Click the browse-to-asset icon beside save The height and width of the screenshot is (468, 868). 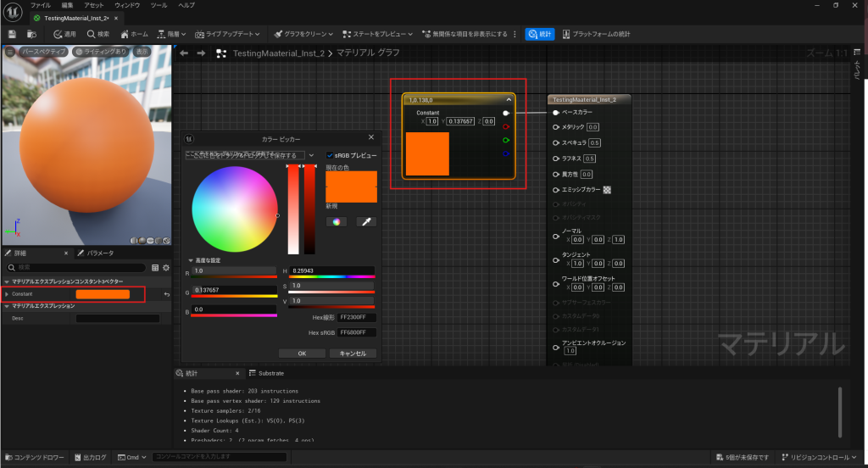click(31, 34)
